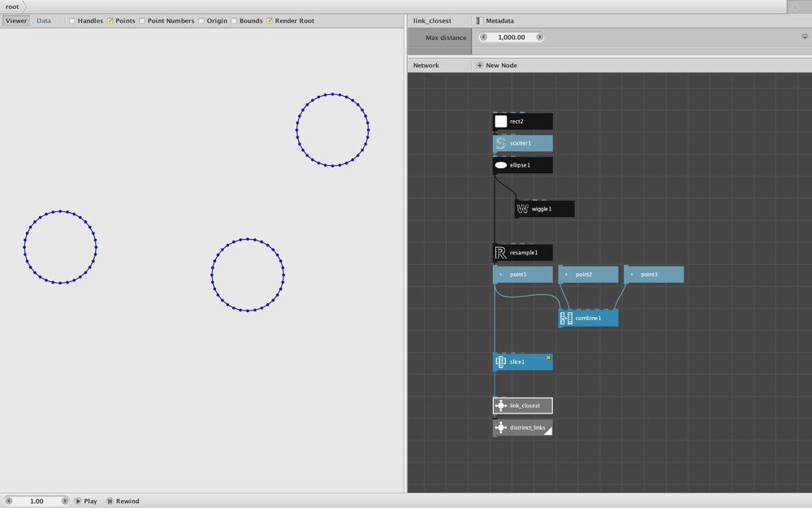Click the rendered-node corner flag on distrinct_links
The image size is (812, 508).
click(x=548, y=431)
